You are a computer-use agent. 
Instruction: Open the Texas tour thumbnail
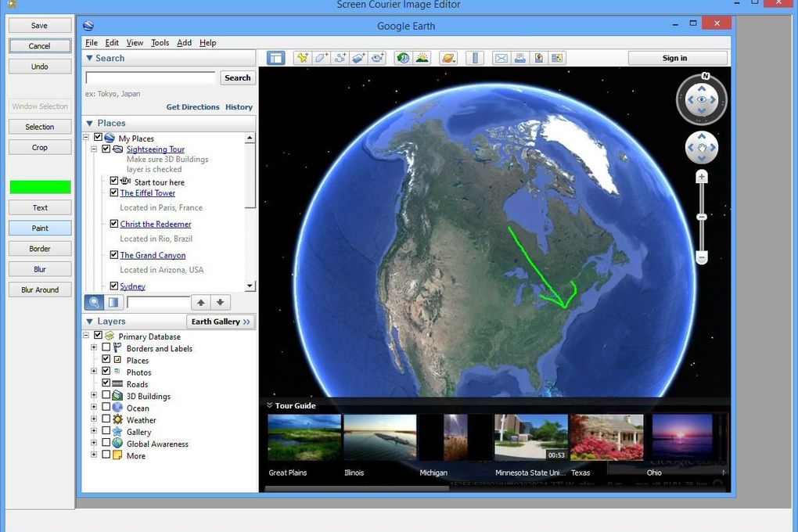[606, 437]
